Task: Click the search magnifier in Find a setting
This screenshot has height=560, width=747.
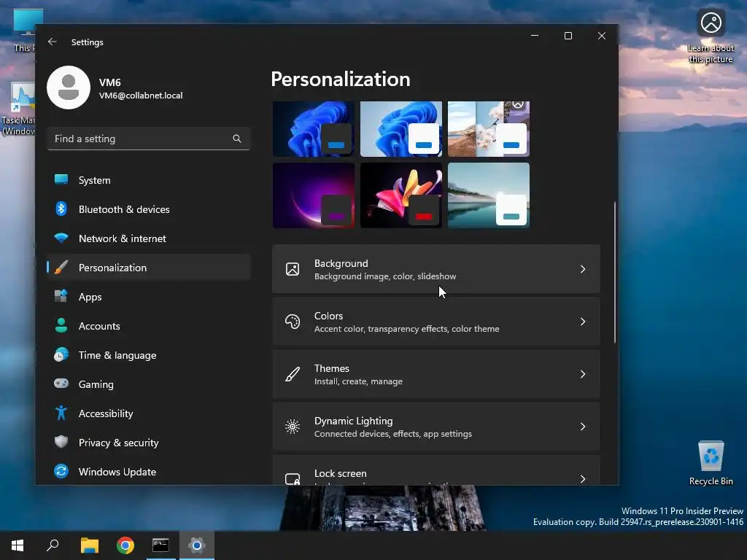Action: click(x=237, y=139)
